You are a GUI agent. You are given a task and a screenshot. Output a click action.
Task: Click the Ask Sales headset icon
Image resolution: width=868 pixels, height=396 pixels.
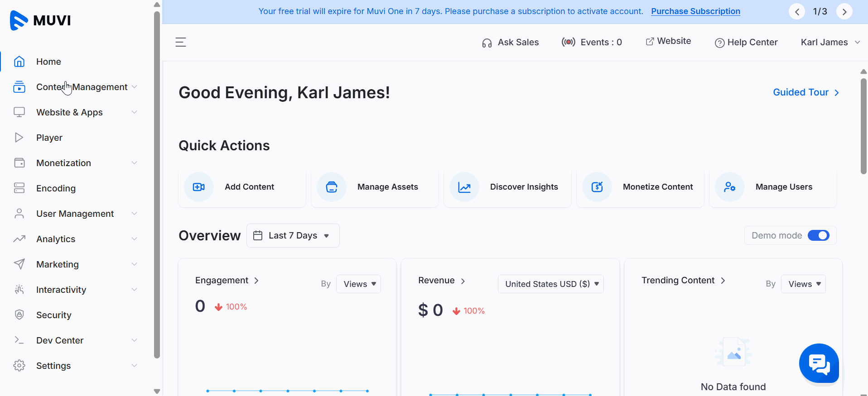click(487, 43)
